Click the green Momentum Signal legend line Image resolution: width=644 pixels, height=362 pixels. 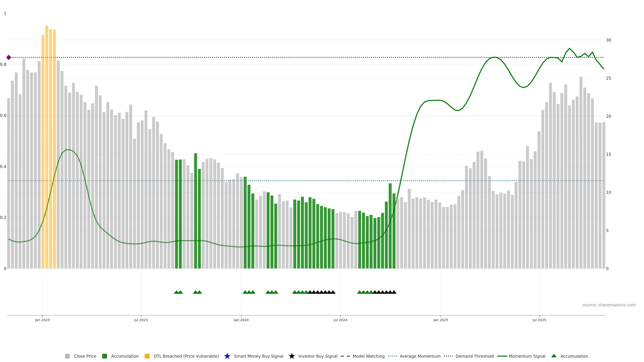coord(502,356)
